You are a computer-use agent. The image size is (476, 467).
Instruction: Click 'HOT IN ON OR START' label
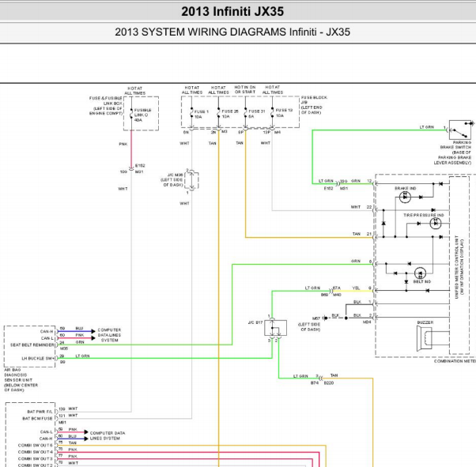coord(245,89)
